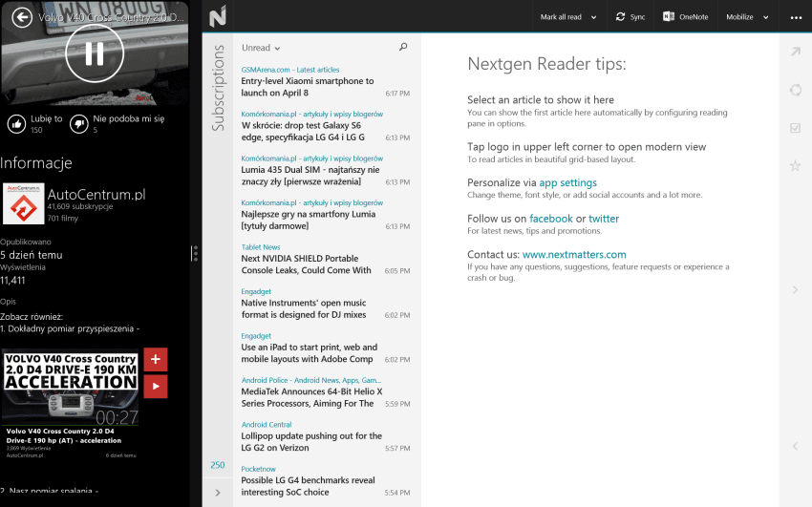The height and width of the screenshot is (507, 812).
Task: Open the www.nextmatters.com link
Action: (x=574, y=255)
